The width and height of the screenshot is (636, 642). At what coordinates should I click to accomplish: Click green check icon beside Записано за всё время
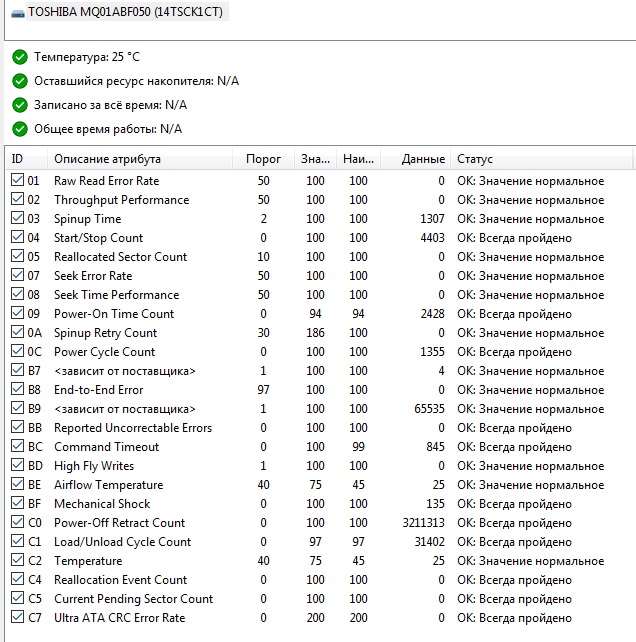point(20,104)
